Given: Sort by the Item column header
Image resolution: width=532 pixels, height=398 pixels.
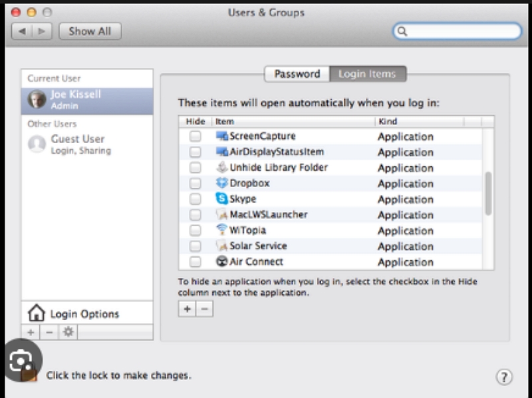Looking at the screenshot, I should [x=293, y=121].
